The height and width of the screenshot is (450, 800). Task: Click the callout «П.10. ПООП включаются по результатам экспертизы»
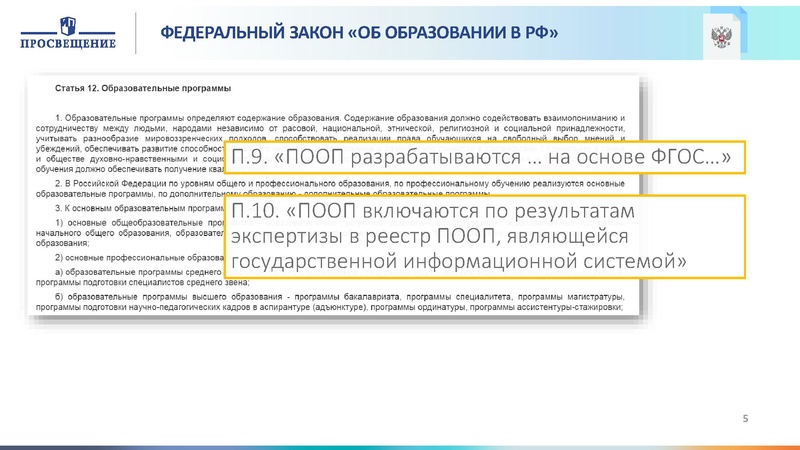click(485, 237)
